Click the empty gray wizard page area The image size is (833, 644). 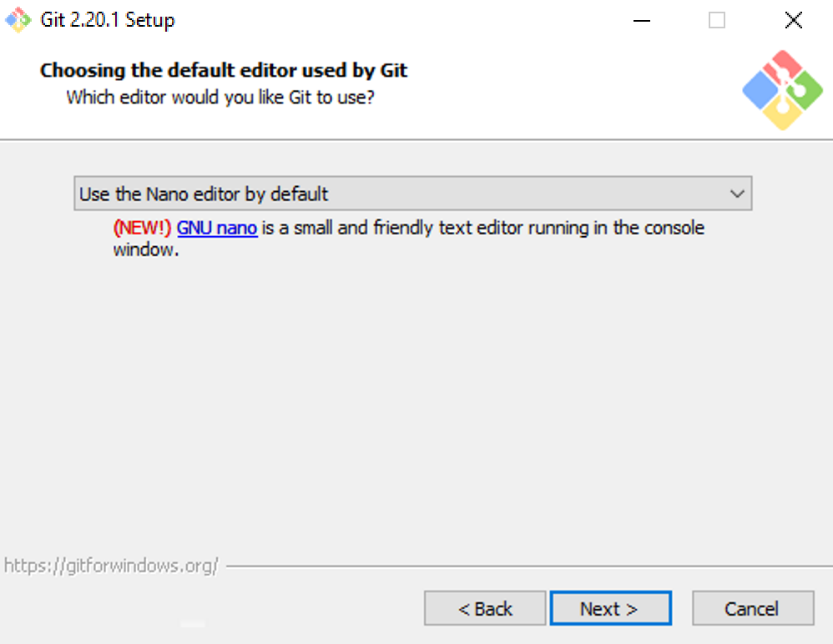pyautogui.click(x=416, y=404)
